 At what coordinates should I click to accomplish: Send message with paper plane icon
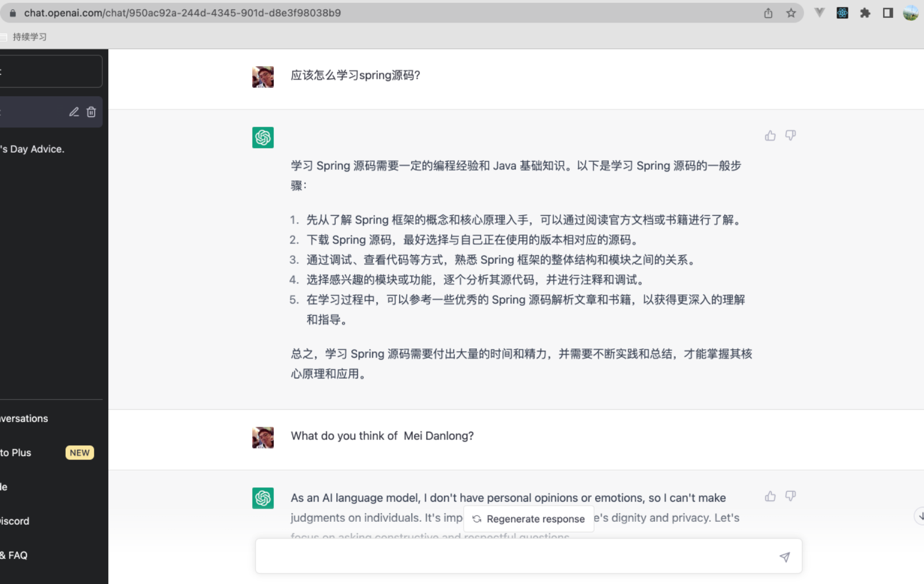pyautogui.click(x=785, y=556)
